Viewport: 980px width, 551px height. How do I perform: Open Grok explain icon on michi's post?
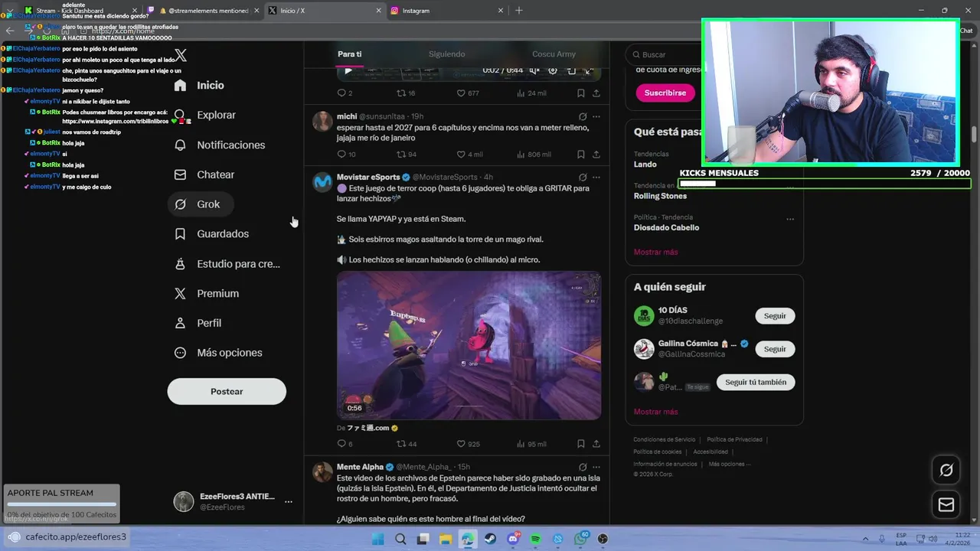coord(583,116)
